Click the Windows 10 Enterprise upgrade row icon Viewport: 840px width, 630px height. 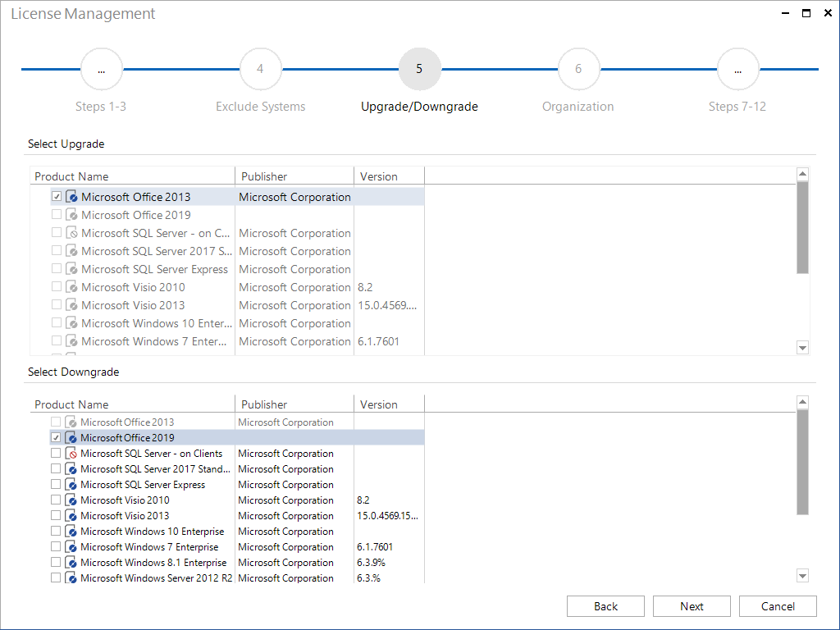pyautogui.click(x=72, y=323)
